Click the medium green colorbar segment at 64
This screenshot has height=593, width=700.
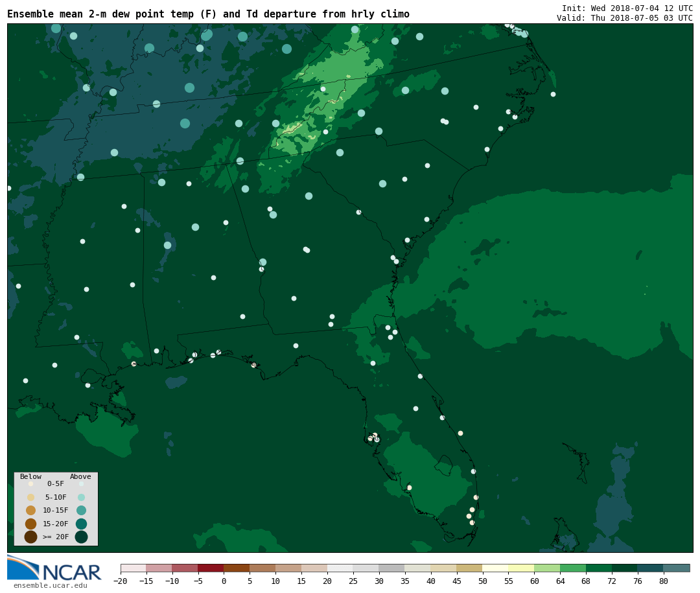pos(573,568)
